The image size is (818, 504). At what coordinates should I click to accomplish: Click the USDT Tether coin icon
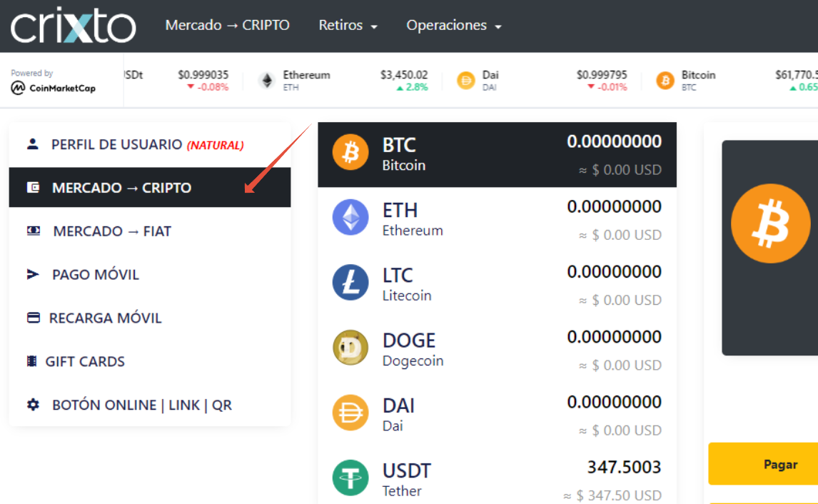(x=350, y=478)
